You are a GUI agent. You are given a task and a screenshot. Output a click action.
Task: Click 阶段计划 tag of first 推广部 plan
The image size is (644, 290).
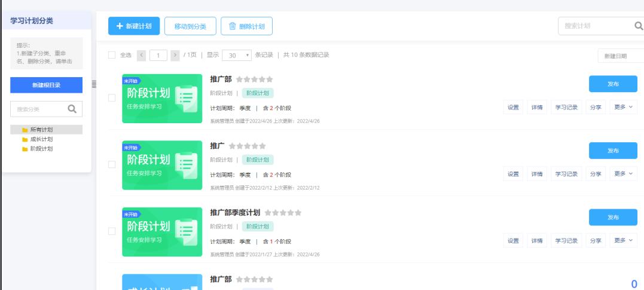[258, 93]
